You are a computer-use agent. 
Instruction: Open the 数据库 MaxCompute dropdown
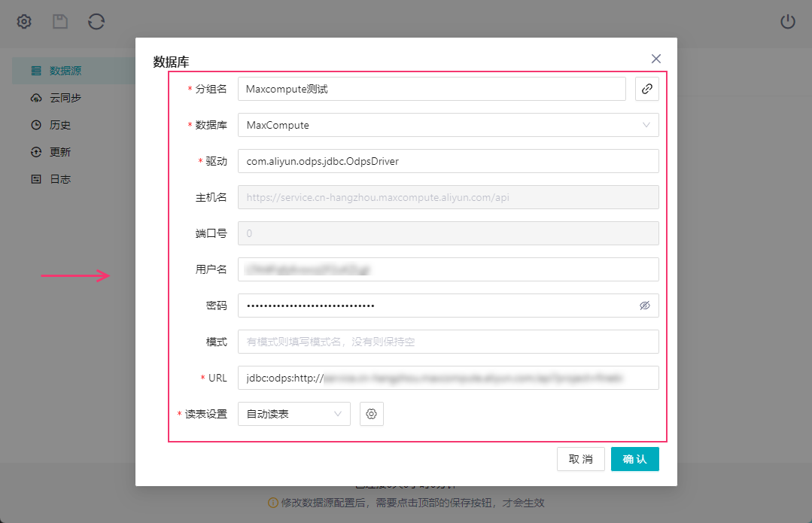tap(449, 125)
